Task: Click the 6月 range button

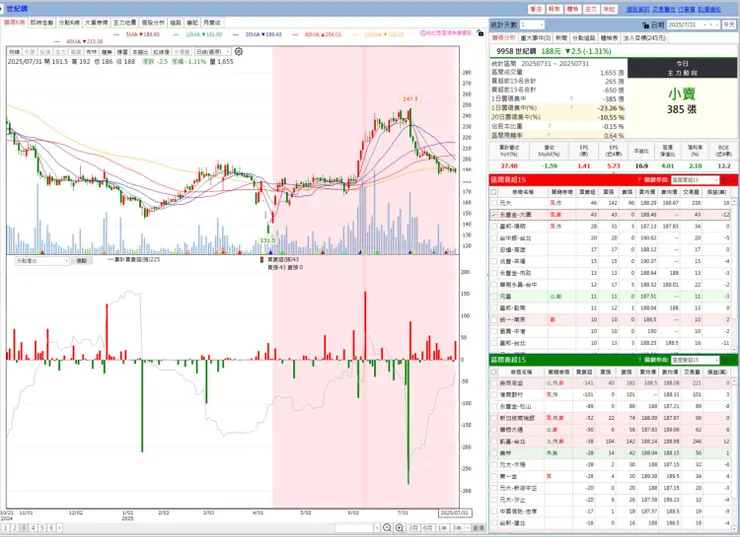Action: pyautogui.click(x=428, y=528)
